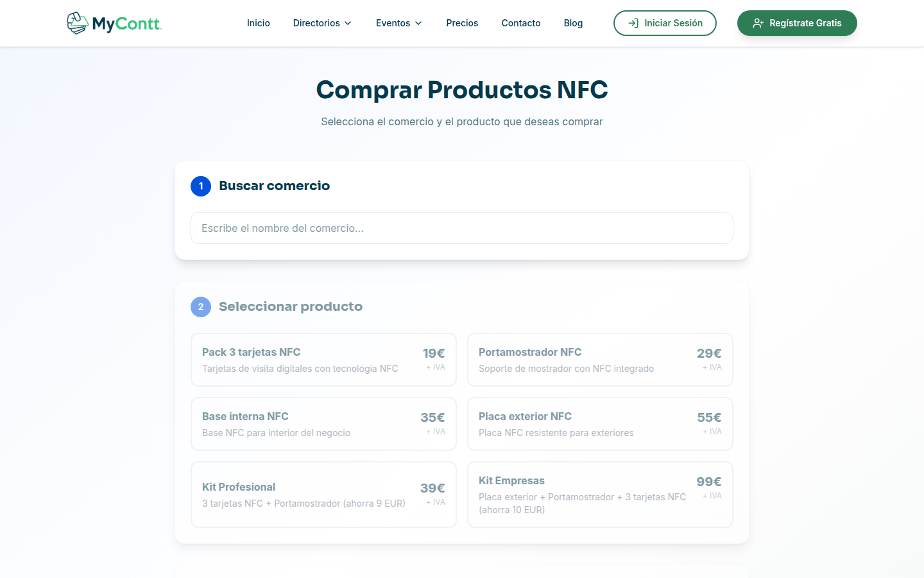Open the Eventos menu label
924x578 pixels.
coord(393,23)
